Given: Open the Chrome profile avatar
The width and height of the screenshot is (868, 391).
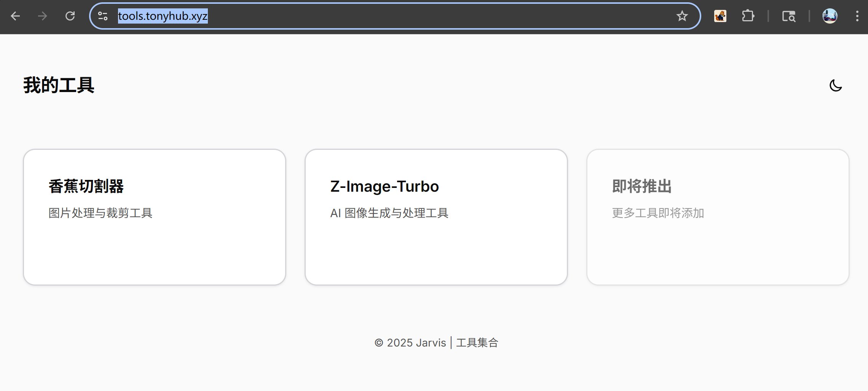Looking at the screenshot, I should coord(830,16).
